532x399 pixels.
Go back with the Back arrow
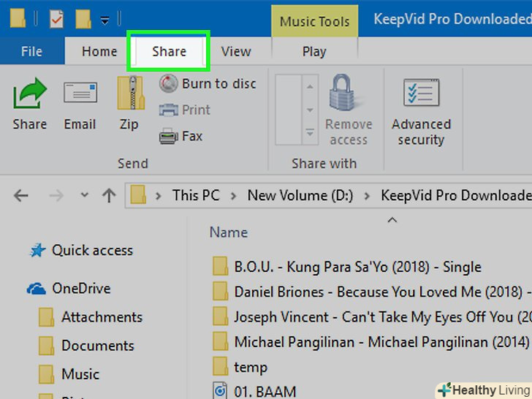(x=21, y=195)
